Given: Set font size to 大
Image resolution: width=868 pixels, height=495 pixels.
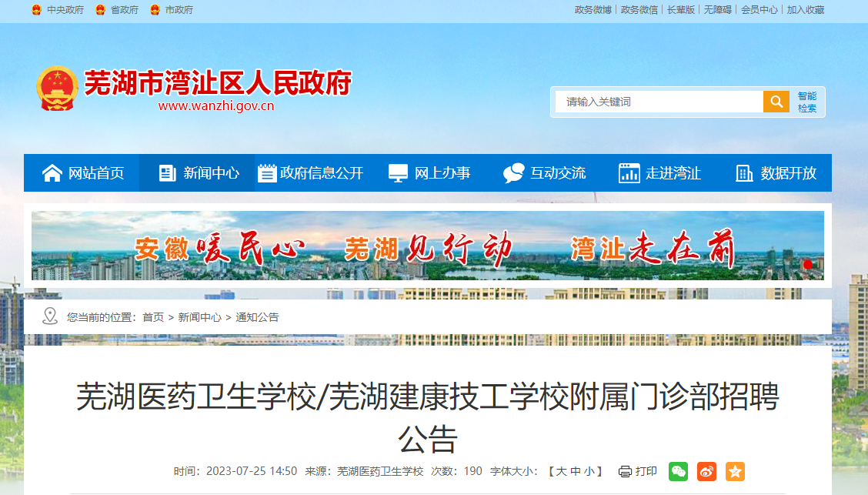Looking at the screenshot, I should (561, 471).
